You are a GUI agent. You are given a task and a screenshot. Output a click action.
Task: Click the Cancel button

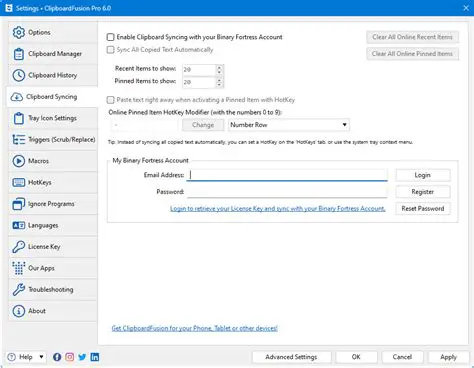[x=402, y=357]
